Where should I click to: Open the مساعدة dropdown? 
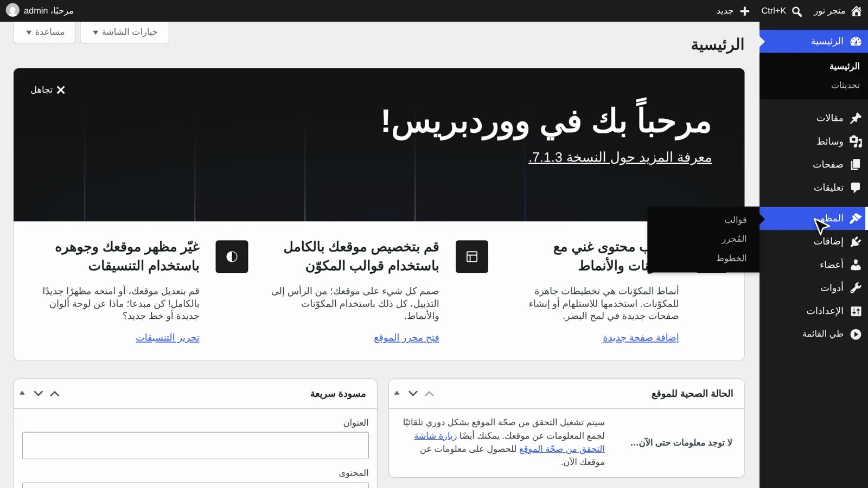[x=45, y=32]
